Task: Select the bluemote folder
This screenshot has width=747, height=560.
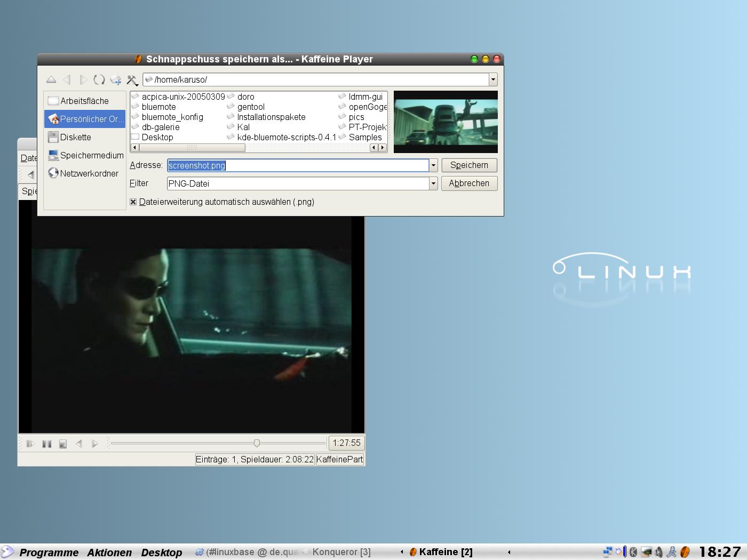Action: [x=154, y=107]
